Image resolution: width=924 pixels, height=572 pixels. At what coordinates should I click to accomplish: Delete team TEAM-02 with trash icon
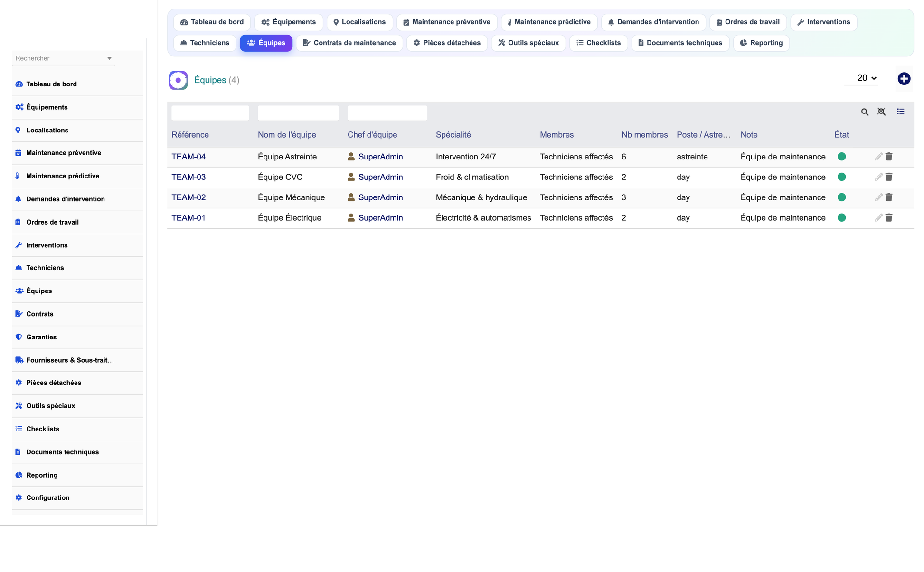coord(889,197)
